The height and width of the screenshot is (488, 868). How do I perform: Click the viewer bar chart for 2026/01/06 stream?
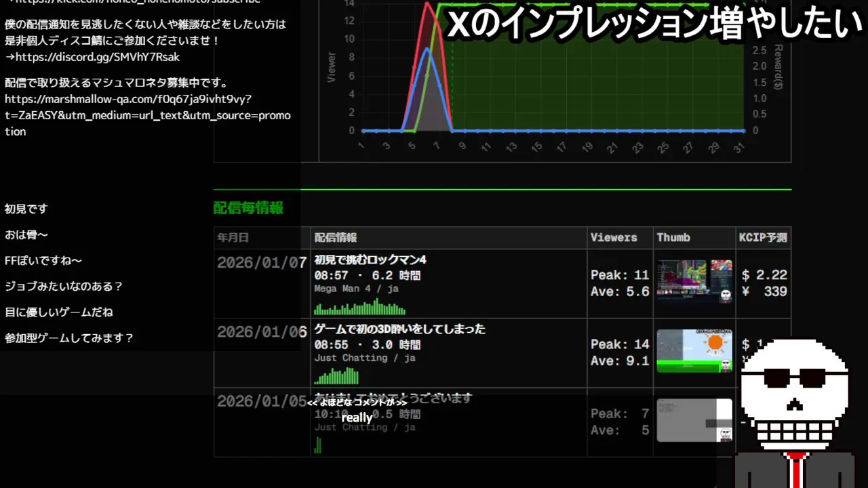336,376
